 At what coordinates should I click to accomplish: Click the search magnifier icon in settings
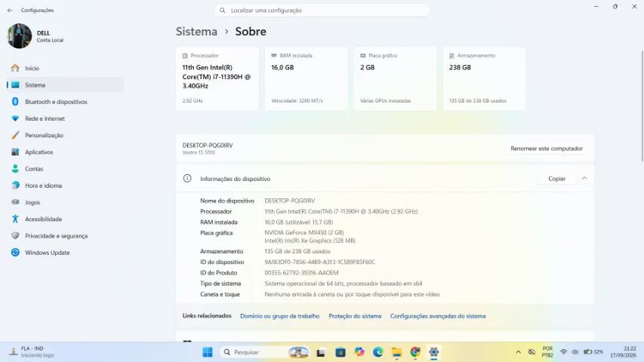[x=222, y=11]
